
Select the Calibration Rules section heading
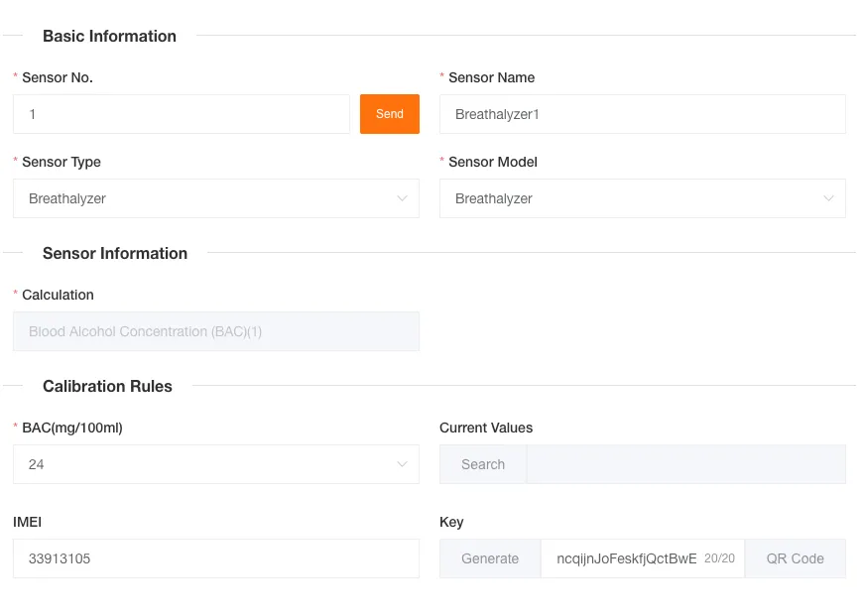[x=107, y=387]
